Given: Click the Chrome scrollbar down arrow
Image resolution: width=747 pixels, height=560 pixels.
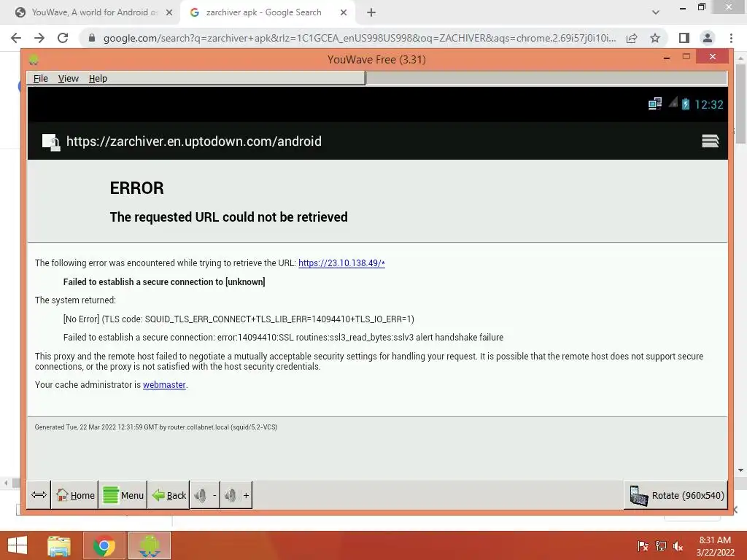Looking at the screenshot, I should 740,470.
